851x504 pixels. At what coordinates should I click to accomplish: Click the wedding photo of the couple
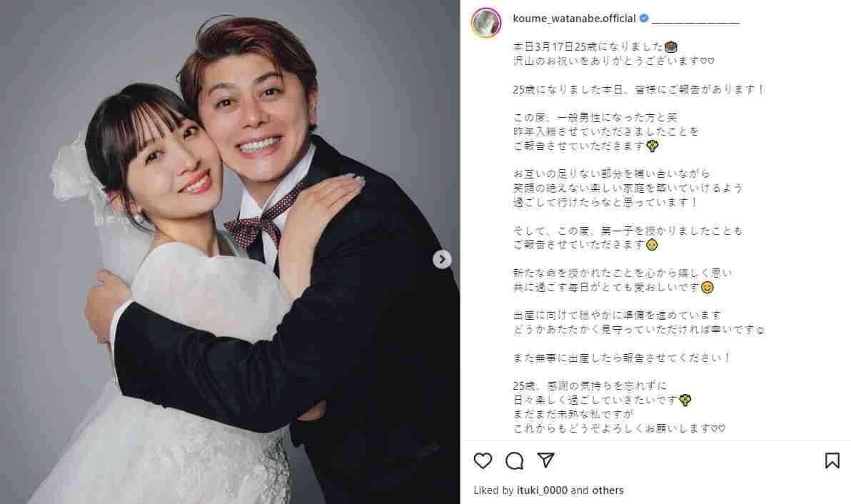pyautogui.click(x=230, y=252)
